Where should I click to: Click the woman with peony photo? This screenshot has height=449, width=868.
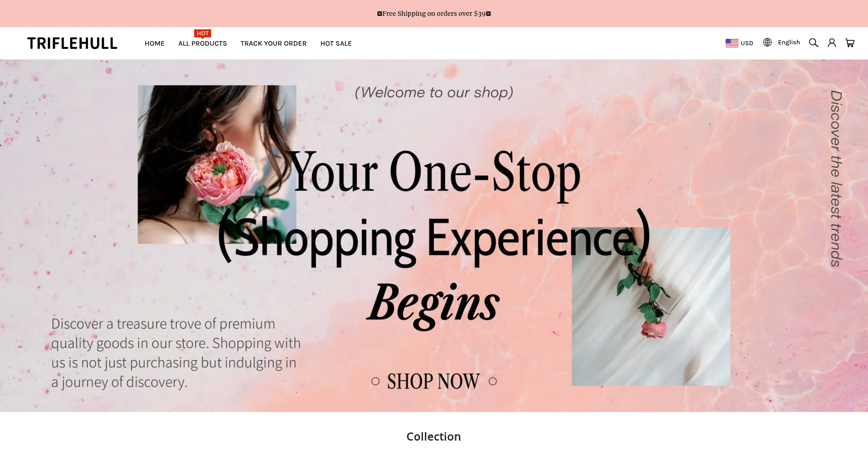coord(217,165)
